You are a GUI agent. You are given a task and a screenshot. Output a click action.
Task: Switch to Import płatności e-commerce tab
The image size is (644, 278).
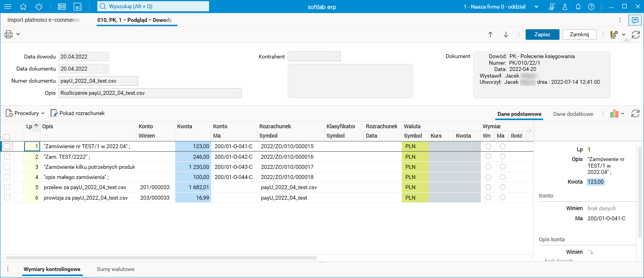tap(44, 20)
